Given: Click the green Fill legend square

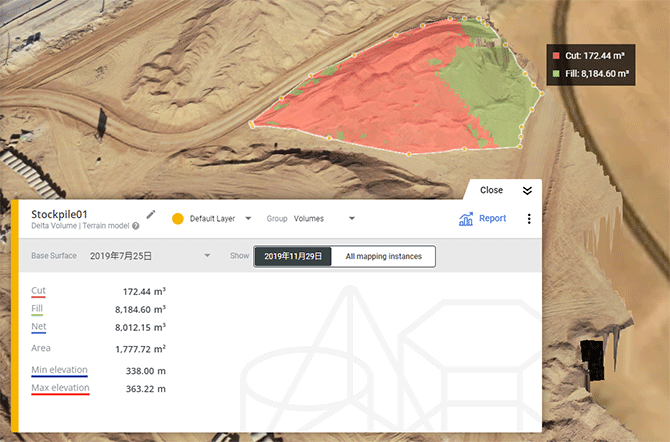Looking at the screenshot, I should tap(556, 73).
